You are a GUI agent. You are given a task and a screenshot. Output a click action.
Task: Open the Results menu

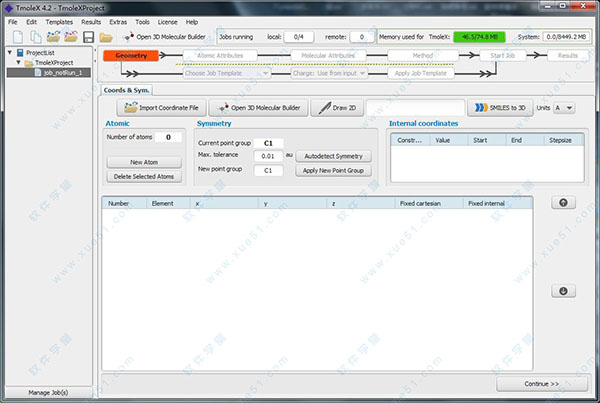coord(91,22)
